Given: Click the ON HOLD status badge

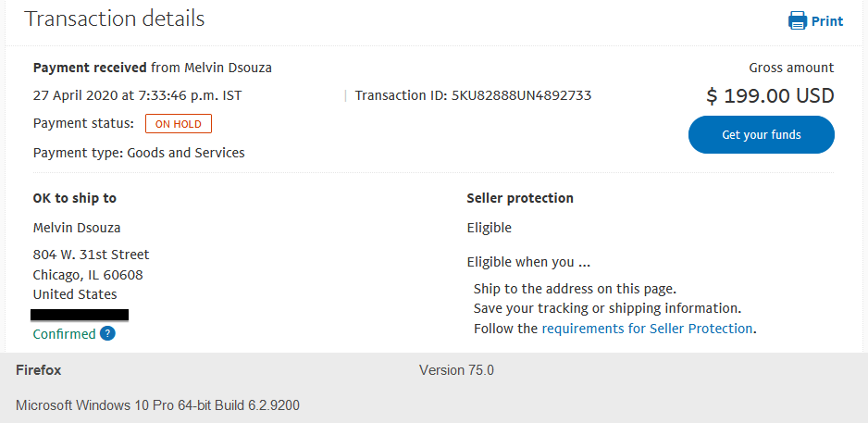Looking at the screenshot, I should coord(179,123).
